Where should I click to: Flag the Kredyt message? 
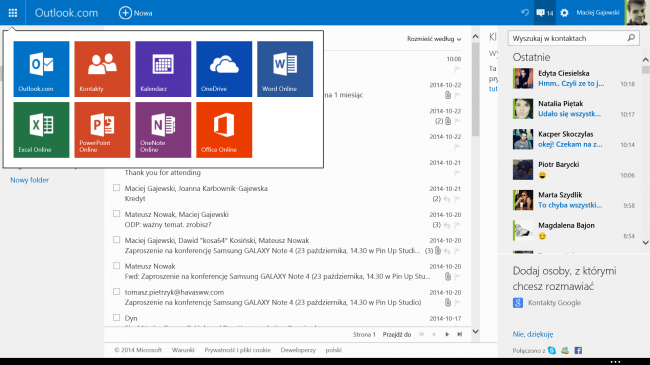(x=457, y=199)
